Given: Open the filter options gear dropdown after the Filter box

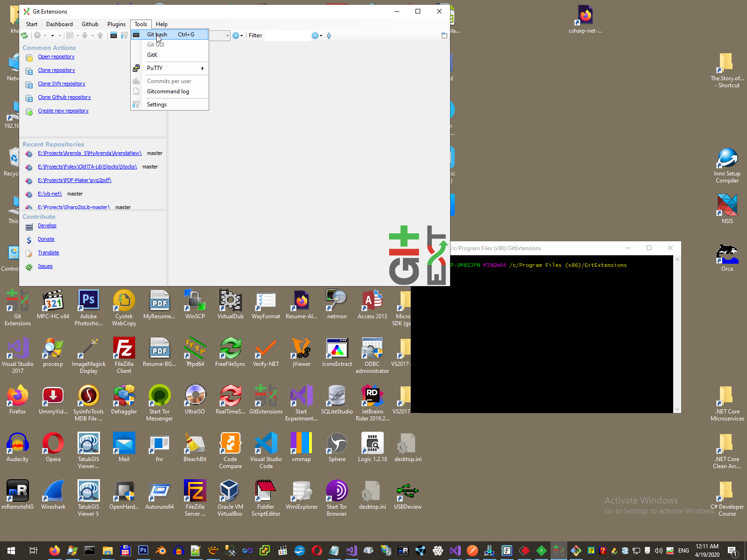Looking at the screenshot, I should pos(317,35).
